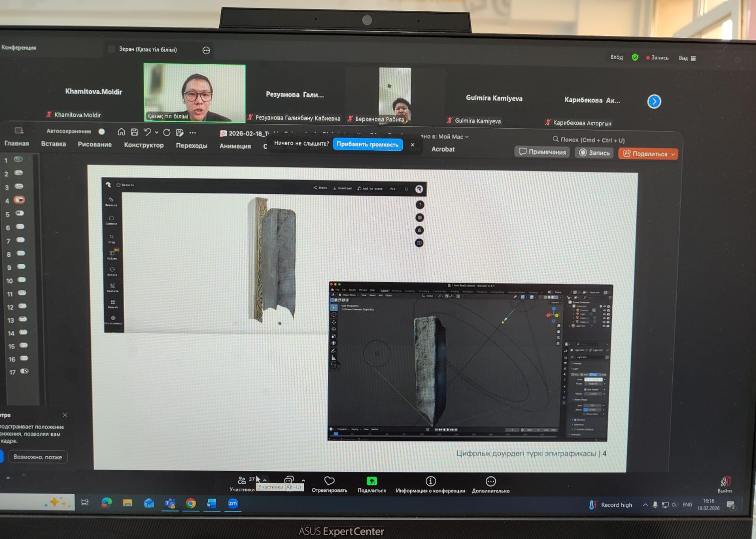Open Google Chrome from the taskbar

191,504
